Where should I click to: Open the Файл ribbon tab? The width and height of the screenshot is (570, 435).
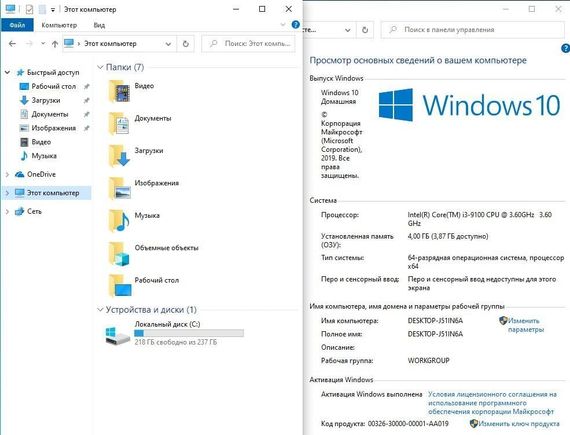click(x=17, y=25)
